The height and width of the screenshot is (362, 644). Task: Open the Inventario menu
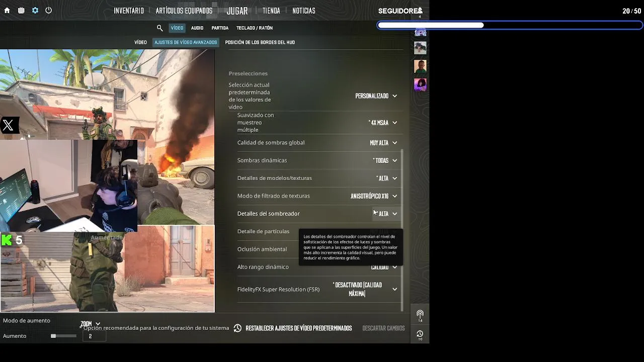tap(129, 11)
